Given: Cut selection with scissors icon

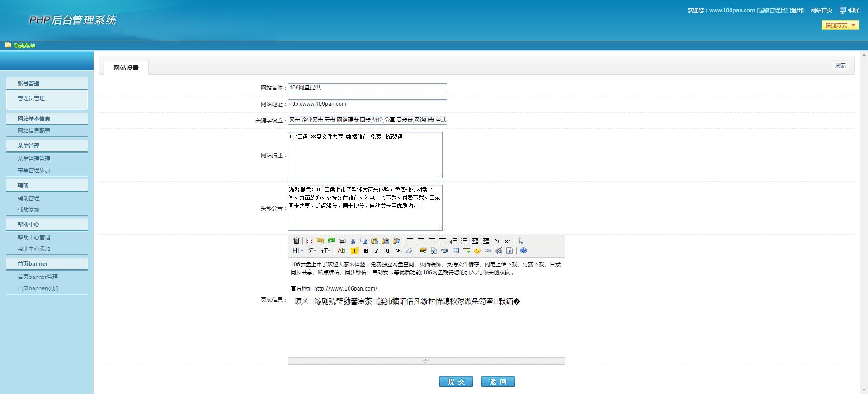Looking at the screenshot, I should [x=353, y=241].
